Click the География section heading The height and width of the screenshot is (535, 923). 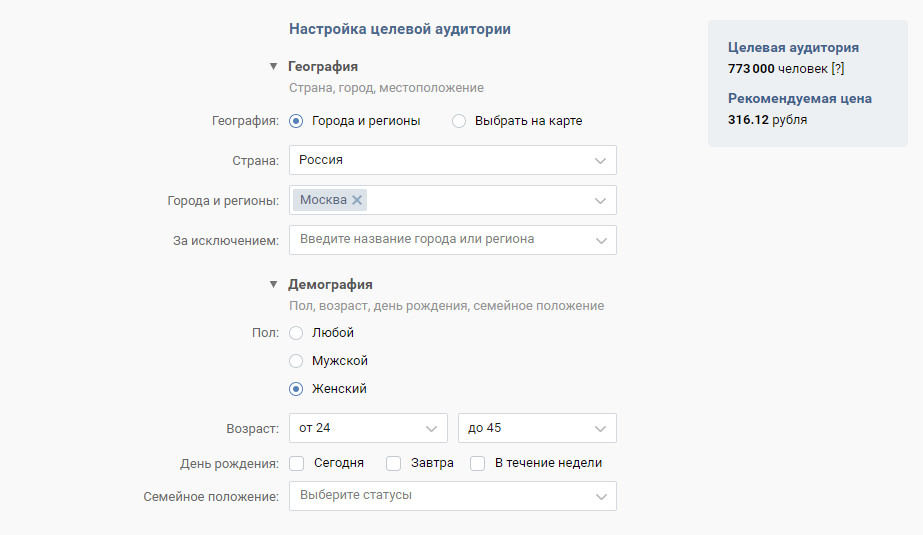[x=323, y=67]
